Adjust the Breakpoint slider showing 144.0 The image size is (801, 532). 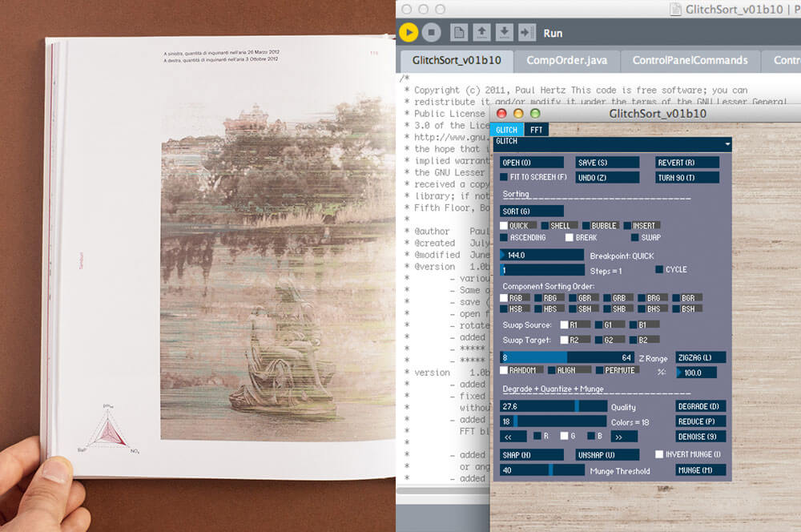point(542,255)
